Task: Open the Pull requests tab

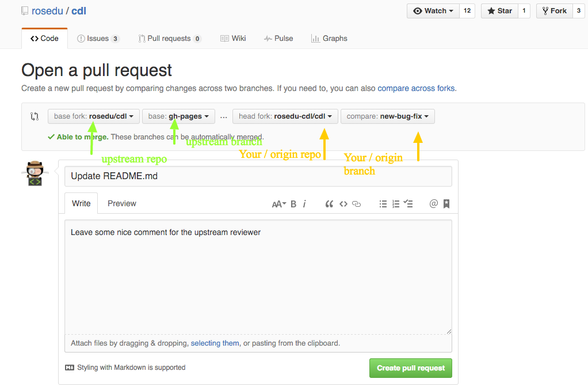Action: [170, 38]
